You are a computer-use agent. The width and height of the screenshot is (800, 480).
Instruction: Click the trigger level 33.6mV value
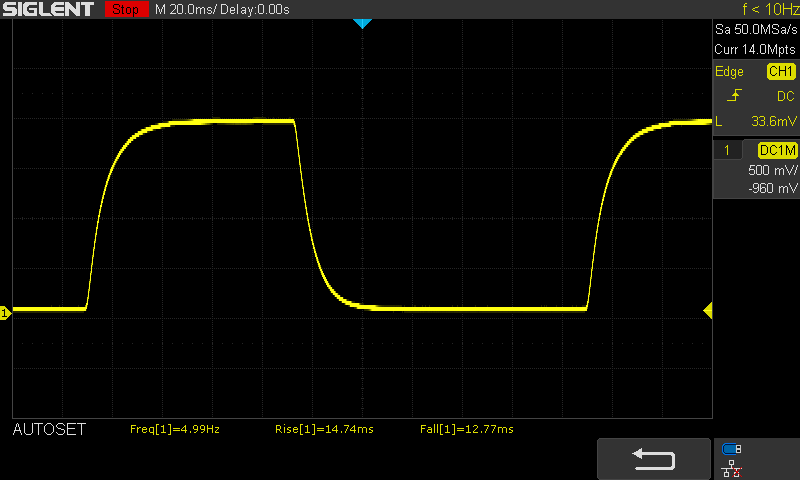tap(773, 121)
